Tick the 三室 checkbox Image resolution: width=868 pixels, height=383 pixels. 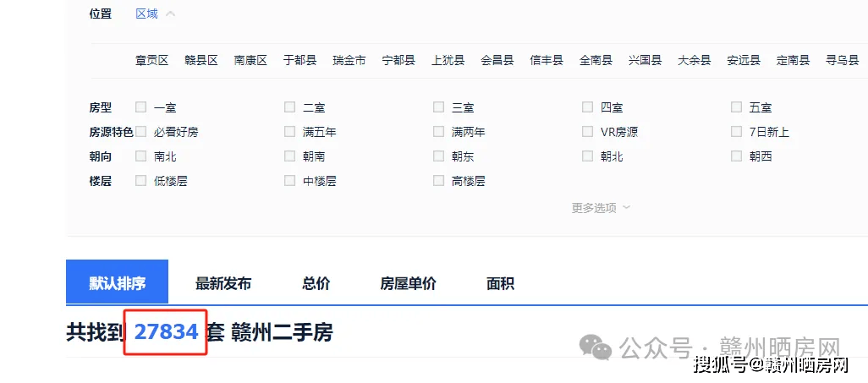click(439, 107)
